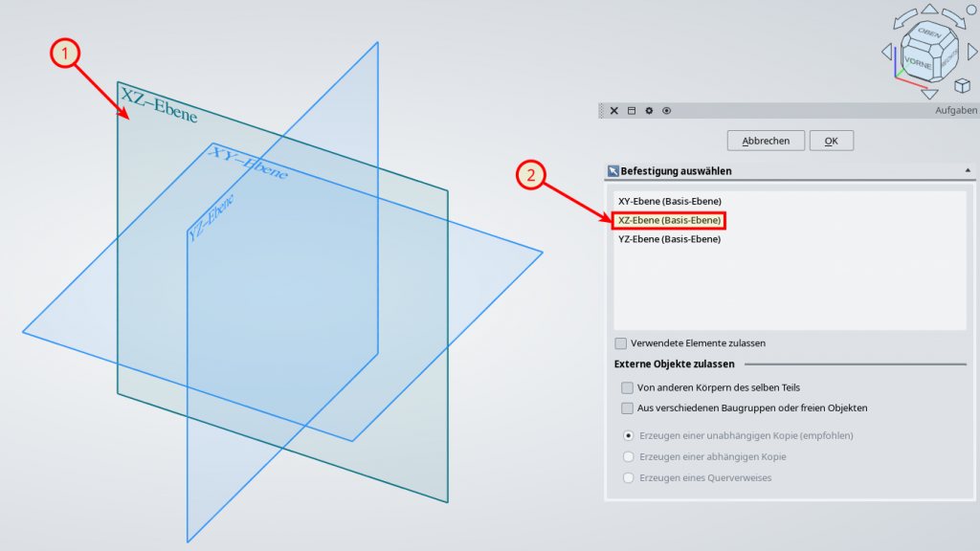Screen dimensions: 980x551
Task: Click the gear icon in the Aufgaben panel header
Action: coord(649,111)
